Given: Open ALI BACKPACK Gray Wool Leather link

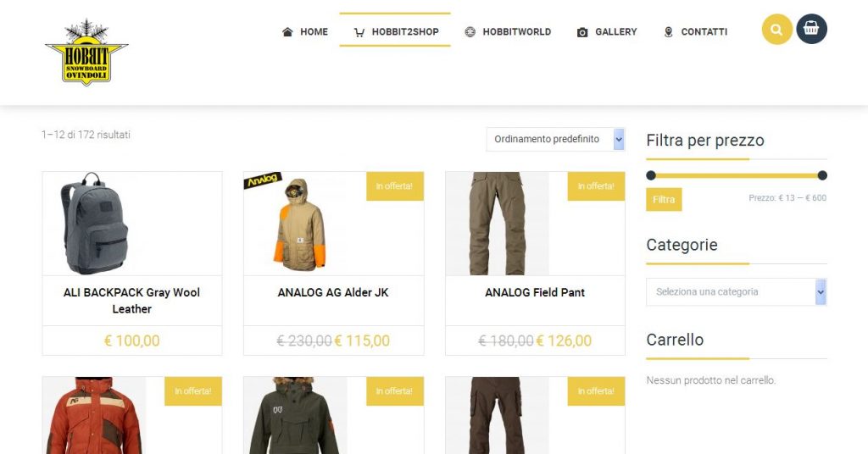Looking at the screenshot, I should [x=131, y=301].
